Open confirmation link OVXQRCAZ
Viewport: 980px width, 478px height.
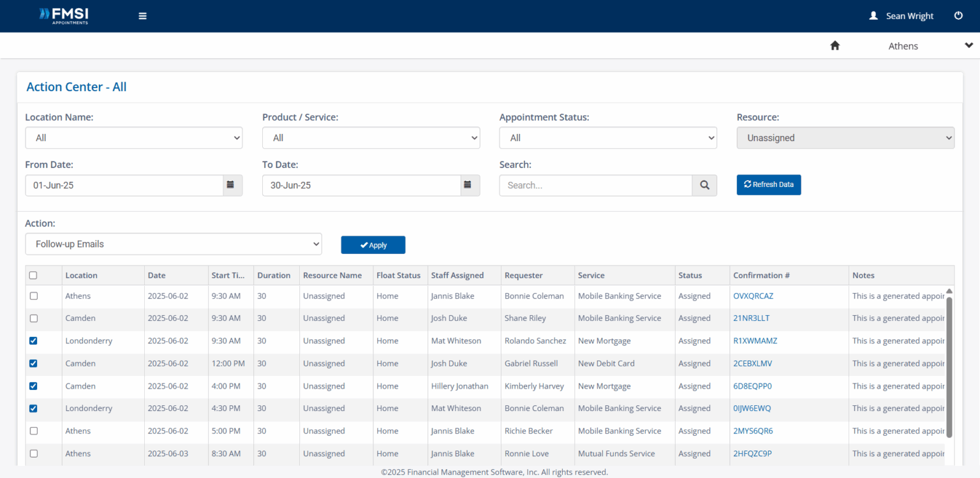[x=753, y=296]
